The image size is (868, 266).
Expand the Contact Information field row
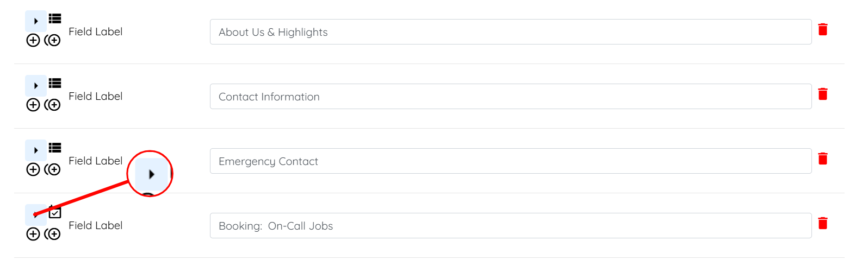36,86
